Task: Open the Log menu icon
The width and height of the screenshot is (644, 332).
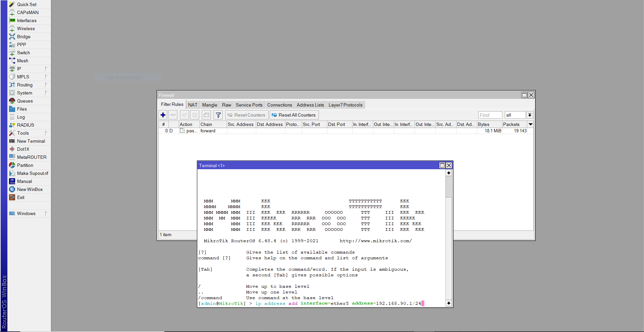Action: (x=12, y=117)
